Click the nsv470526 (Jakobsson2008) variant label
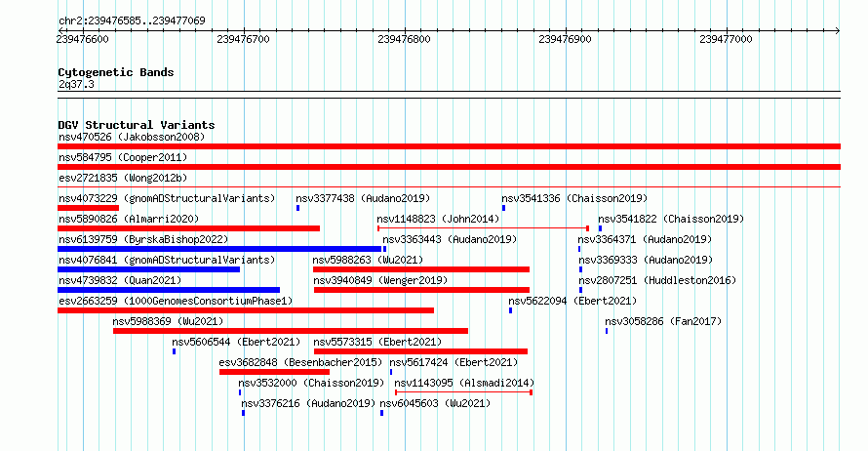 click(132, 137)
